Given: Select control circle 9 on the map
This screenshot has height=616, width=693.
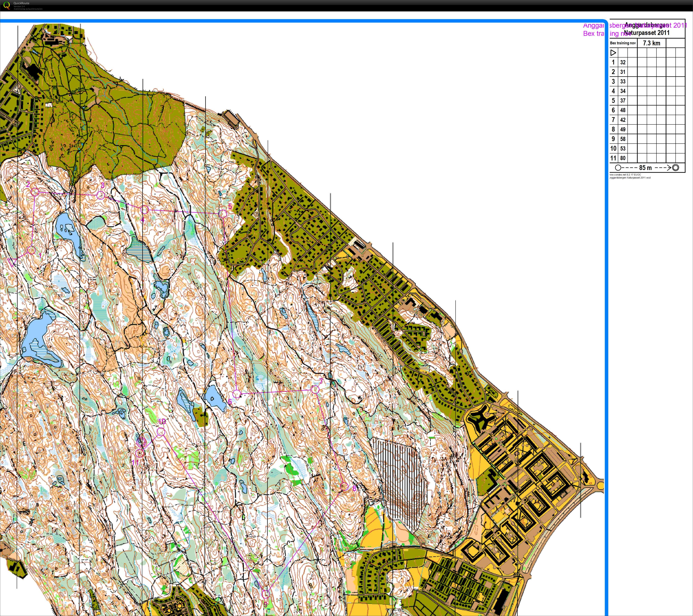Looking at the screenshot, I should tap(266, 594).
